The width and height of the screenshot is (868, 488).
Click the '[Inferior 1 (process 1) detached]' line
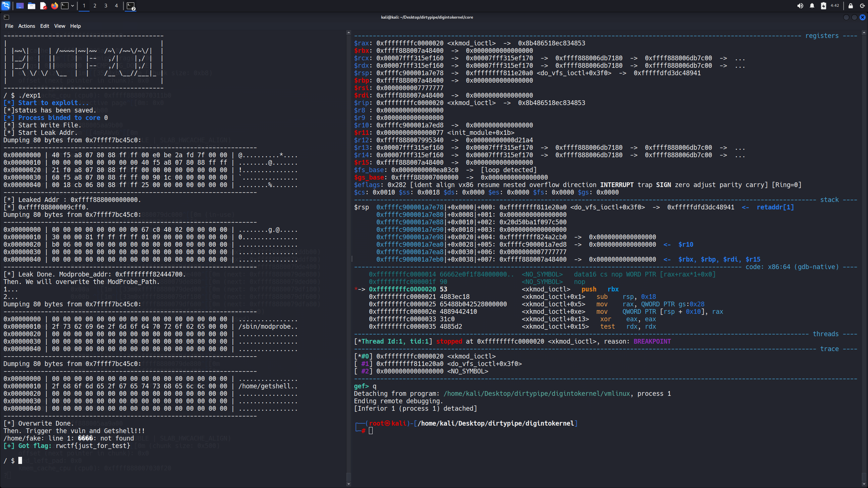pos(416,408)
